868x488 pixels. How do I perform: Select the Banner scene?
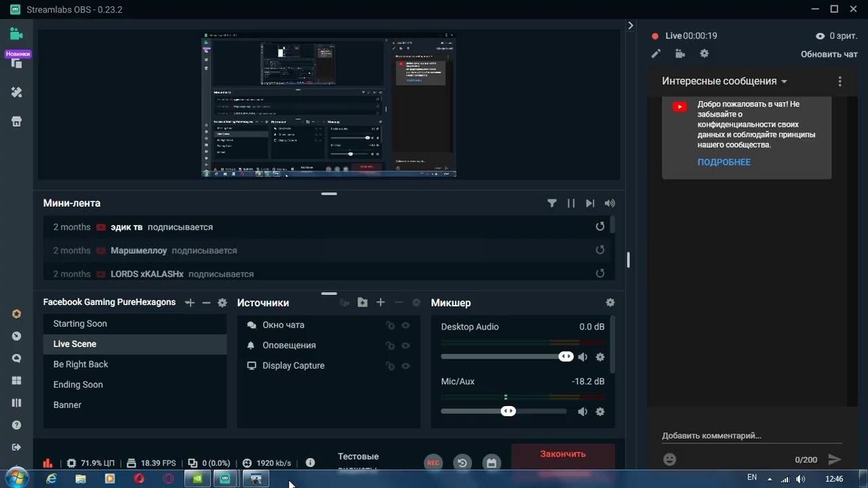click(x=135, y=405)
